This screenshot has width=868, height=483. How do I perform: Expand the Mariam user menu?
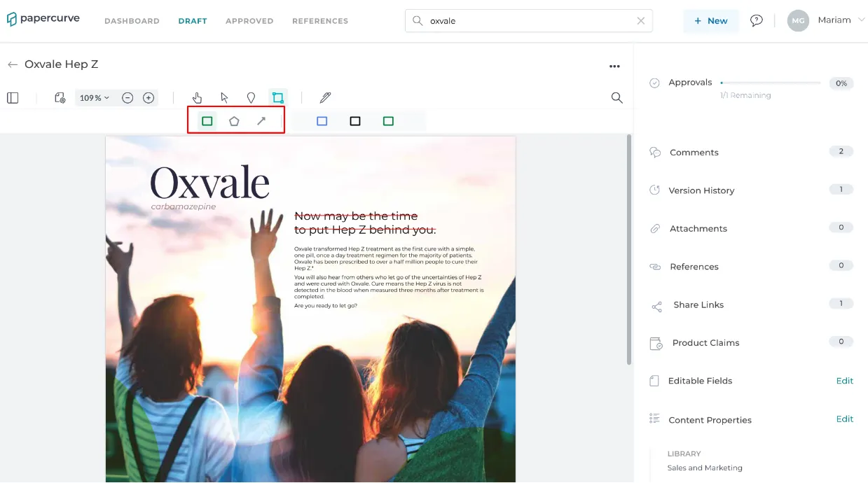(x=827, y=20)
